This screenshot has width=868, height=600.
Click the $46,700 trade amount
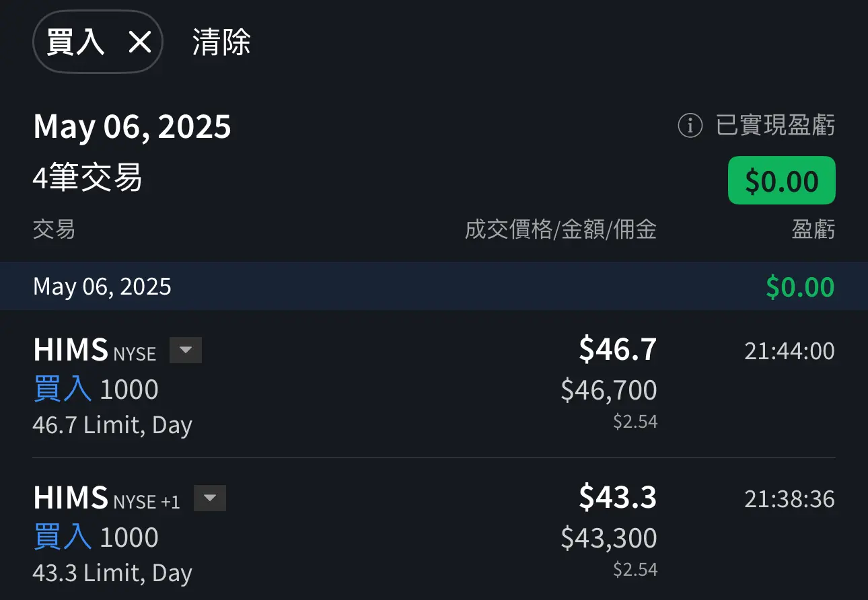(609, 390)
